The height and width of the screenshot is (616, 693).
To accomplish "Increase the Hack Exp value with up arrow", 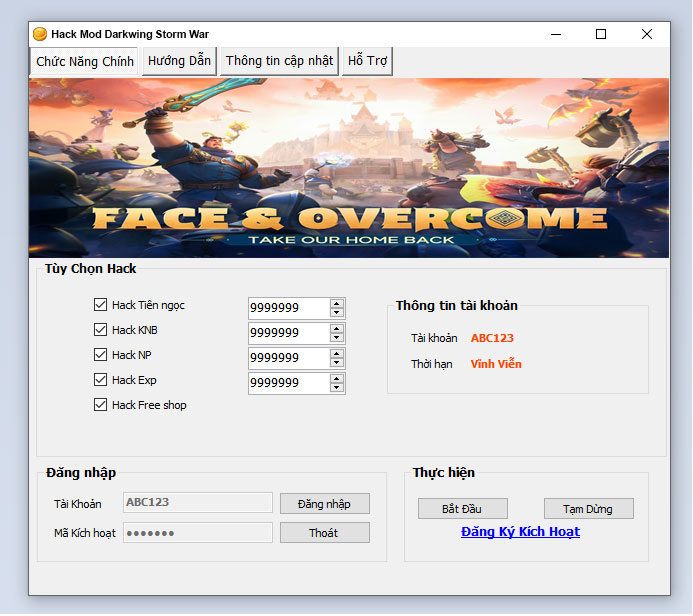I will pyautogui.click(x=337, y=379).
